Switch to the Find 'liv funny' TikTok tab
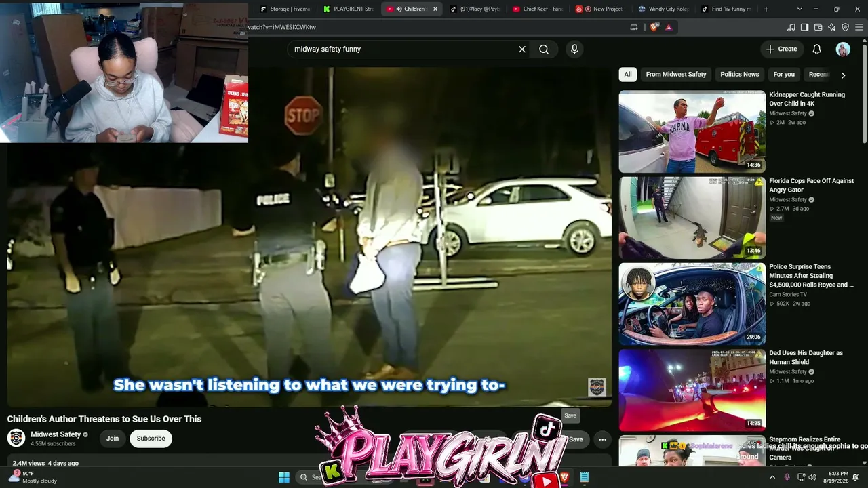Viewport: 868px width, 488px height. (x=726, y=9)
